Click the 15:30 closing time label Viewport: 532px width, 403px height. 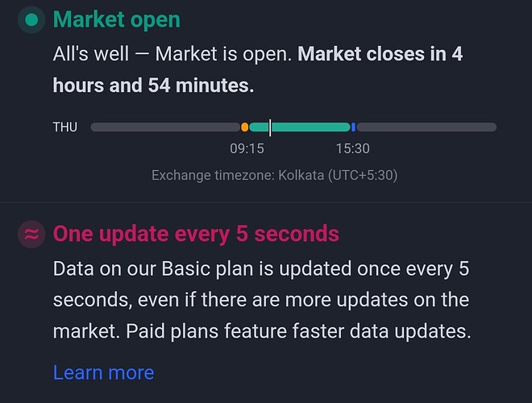point(353,148)
